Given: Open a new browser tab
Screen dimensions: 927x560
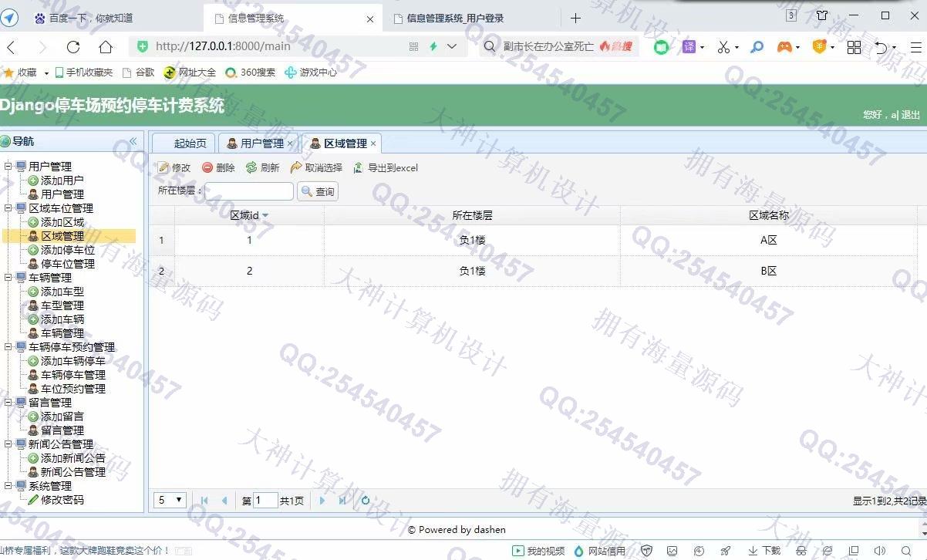Looking at the screenshot, I should (x=575, y=18).
